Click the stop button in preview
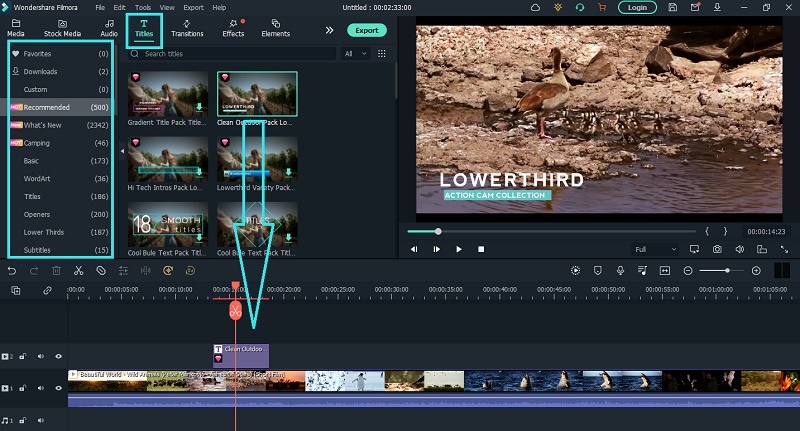 481,249
